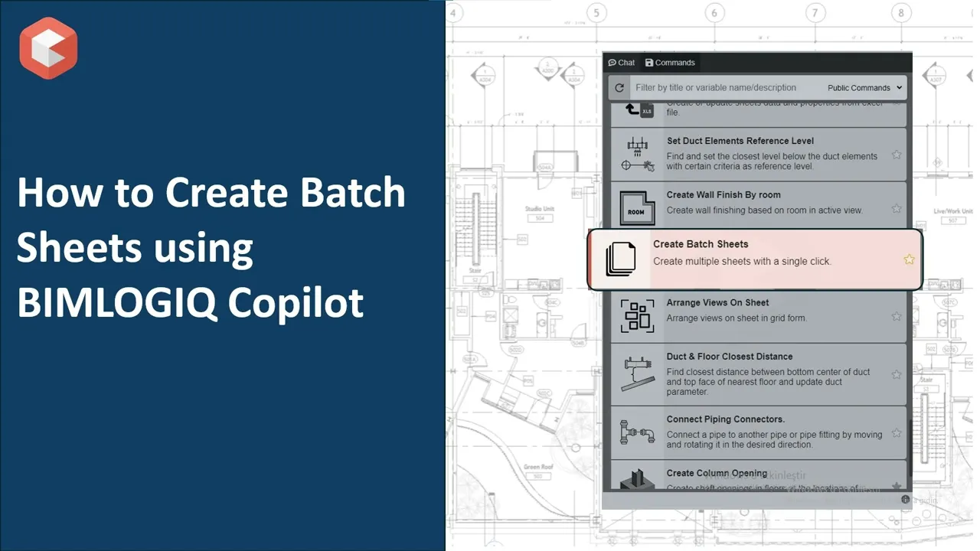Toggle the Create Batch Sheets favorite star
Image resolution: width=980 pixels, height=551 pixels.
tap(909, 259)
